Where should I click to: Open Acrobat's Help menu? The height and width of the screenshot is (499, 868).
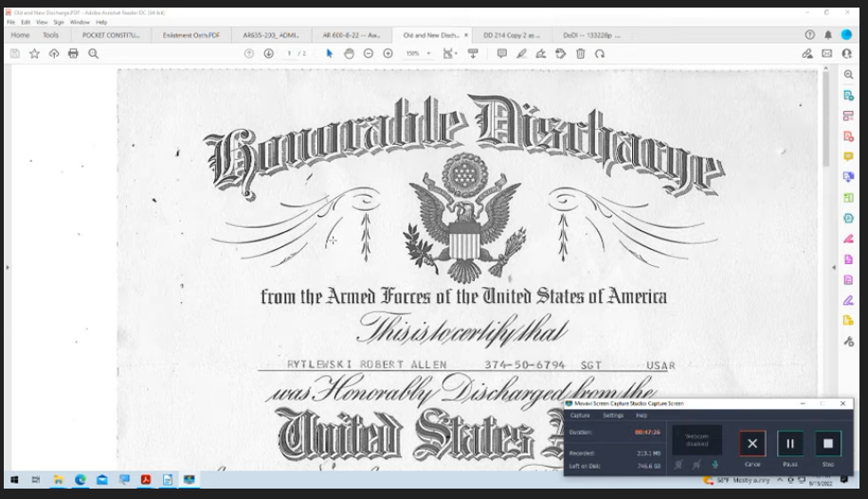tap(101, 22)
